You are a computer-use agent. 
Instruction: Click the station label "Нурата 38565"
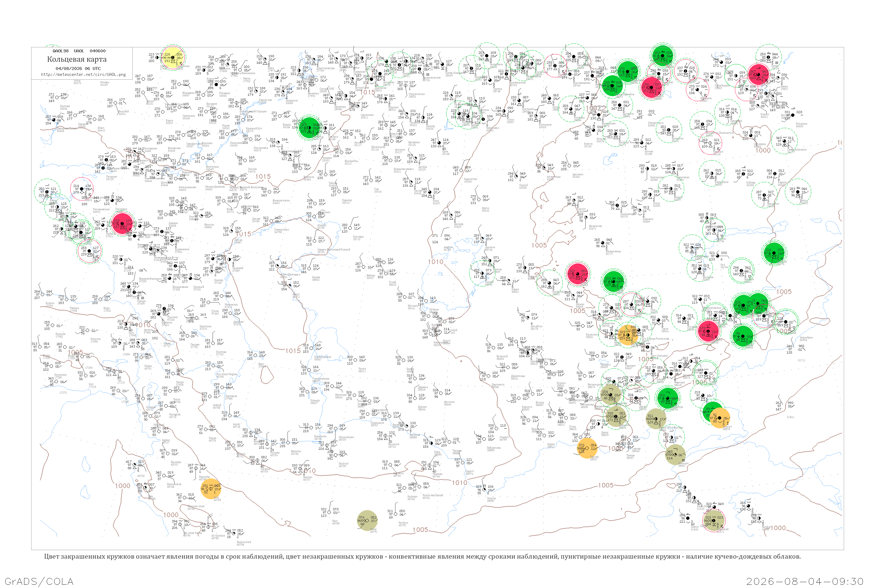click(561, 384)
